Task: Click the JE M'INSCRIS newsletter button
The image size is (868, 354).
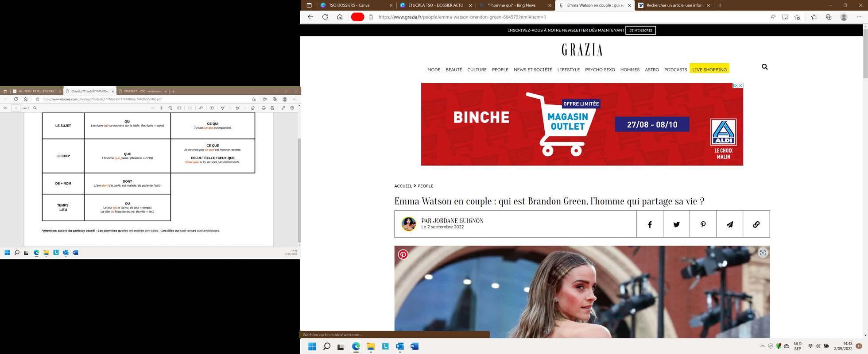Action: [640, 30]
